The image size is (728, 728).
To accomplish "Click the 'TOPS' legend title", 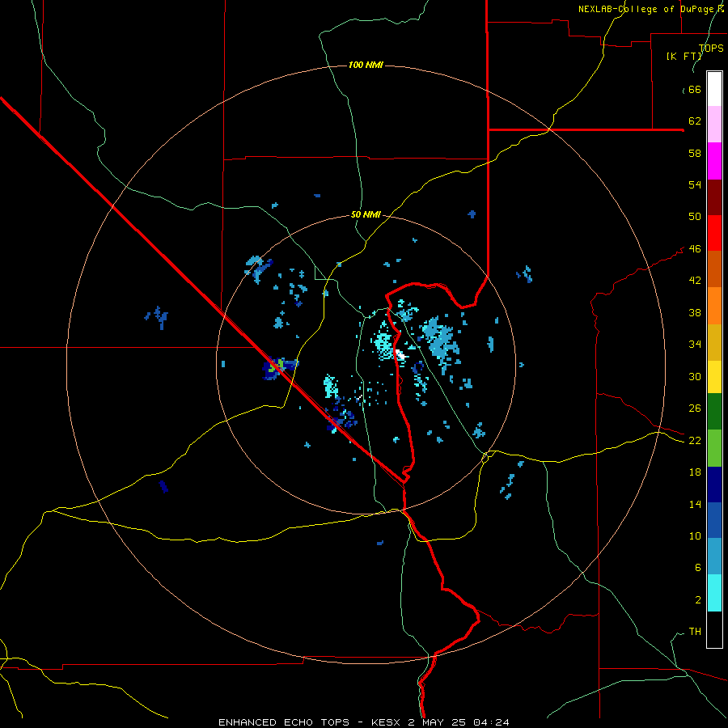I will click(x=711, y=49).
